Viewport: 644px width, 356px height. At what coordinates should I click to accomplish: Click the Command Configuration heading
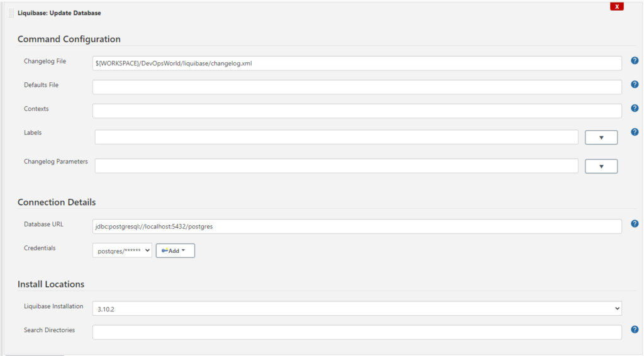click(x=69, y=39)
